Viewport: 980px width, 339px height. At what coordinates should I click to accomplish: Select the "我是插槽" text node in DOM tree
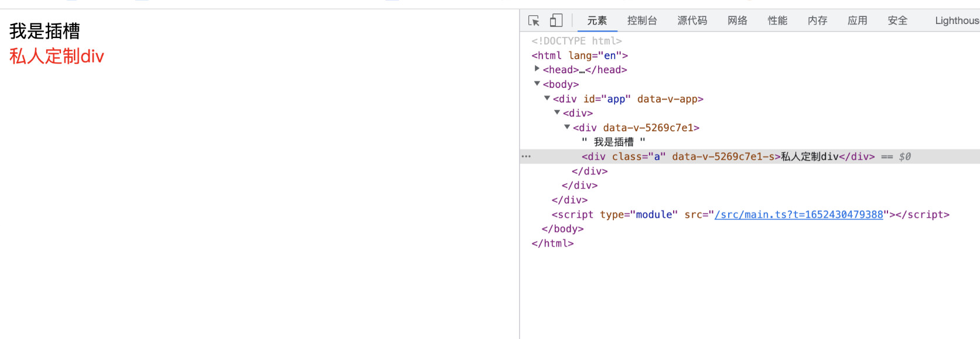(613, 142)
